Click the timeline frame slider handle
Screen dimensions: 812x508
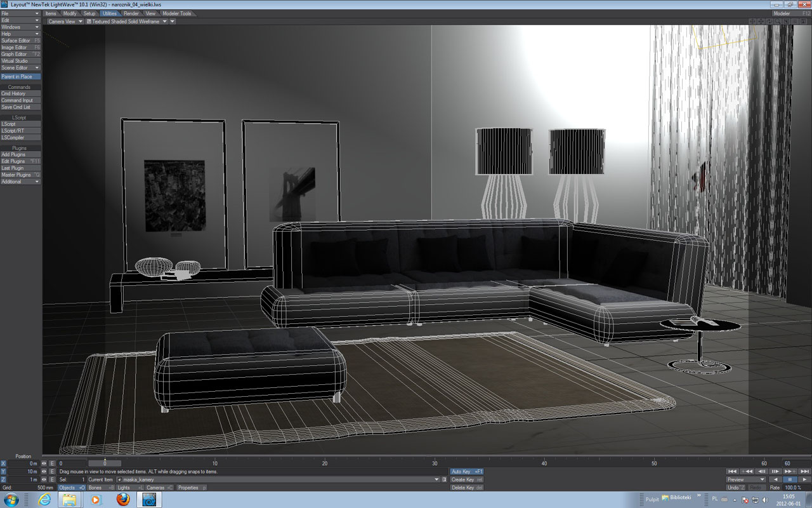(x=105, y=464)
